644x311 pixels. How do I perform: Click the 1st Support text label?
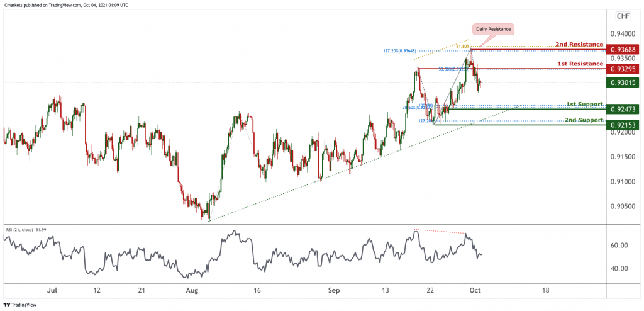tap(584, 104)
